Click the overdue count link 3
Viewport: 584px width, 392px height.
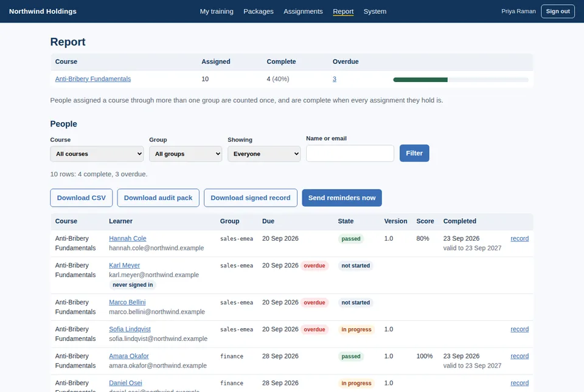coord(335,79)
